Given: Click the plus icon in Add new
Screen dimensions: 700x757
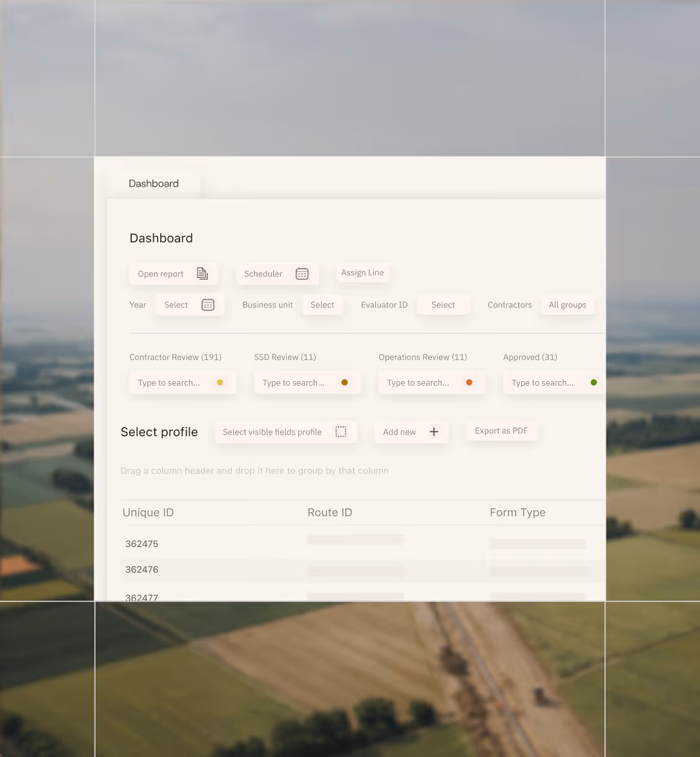Looking at the screenshot, I should (x=434, y=431).
